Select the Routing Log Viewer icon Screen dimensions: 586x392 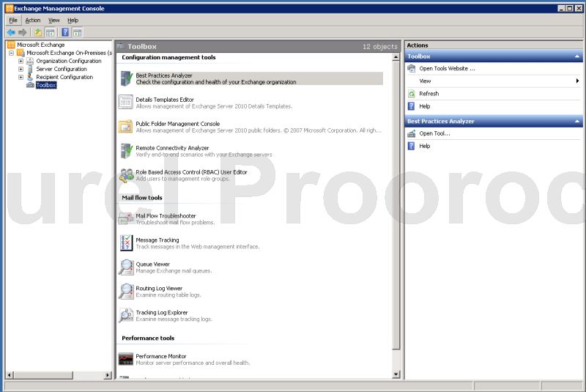coord(126,292)
